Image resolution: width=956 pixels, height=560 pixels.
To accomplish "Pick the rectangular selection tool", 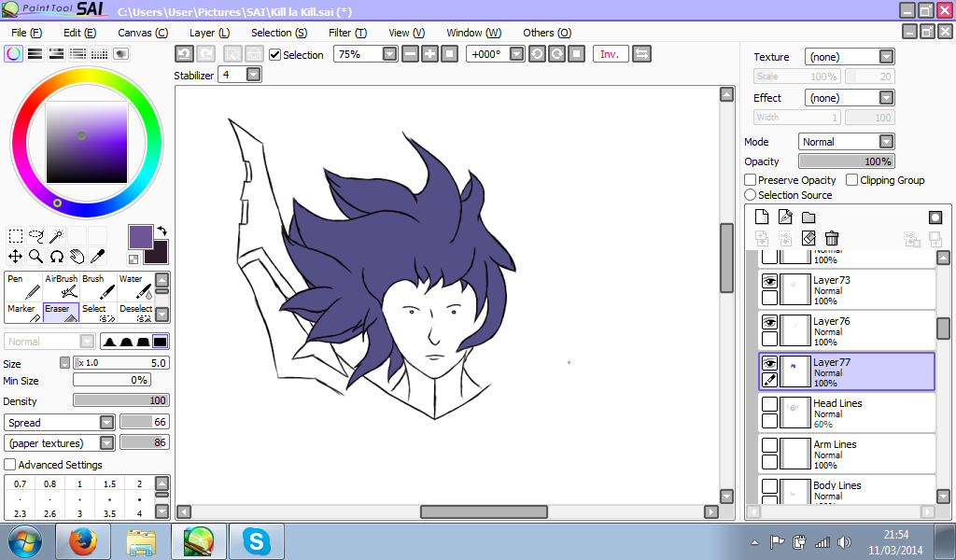I will 15,236.
